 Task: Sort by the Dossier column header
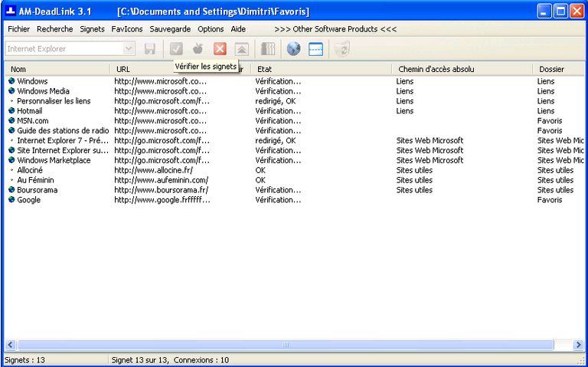(x=559, y=69)
